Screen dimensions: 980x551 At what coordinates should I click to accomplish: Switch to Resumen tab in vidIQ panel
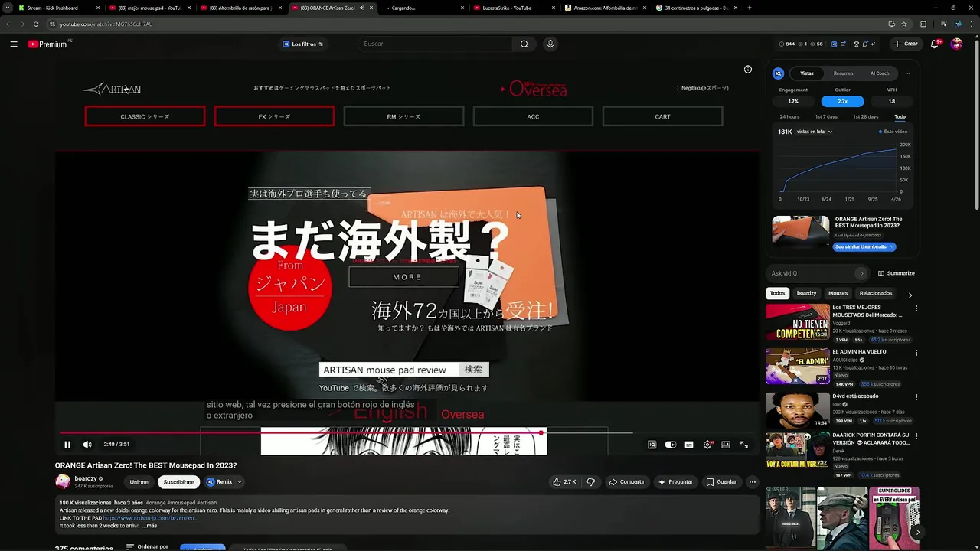point(843,73)
